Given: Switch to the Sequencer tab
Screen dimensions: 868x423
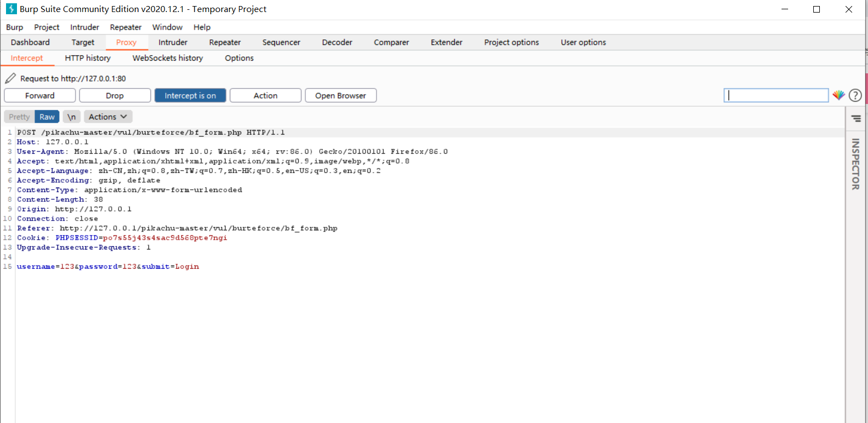Looking at the screenshot, I should point(281,42).
